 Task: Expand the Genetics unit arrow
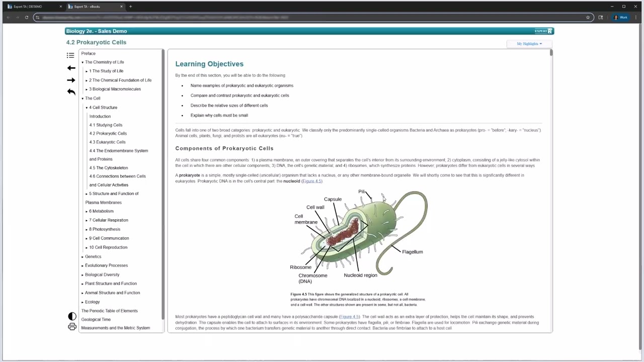point(83,257)
